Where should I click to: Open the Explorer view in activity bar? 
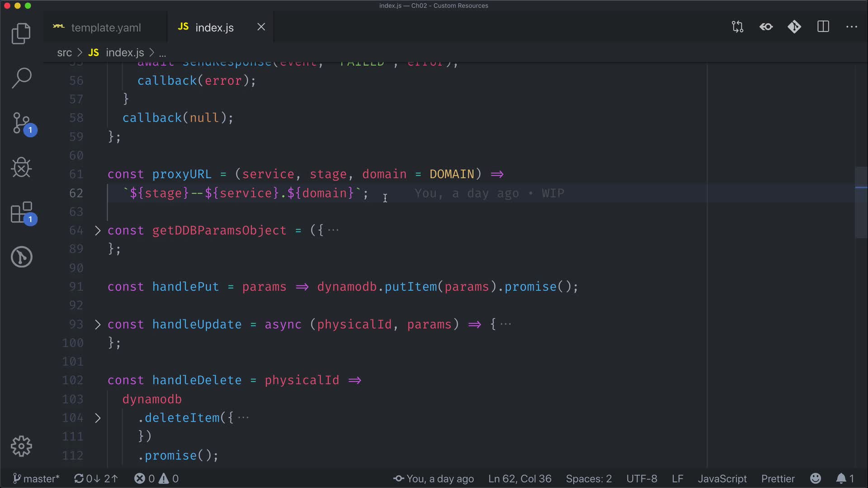[21, 34]
